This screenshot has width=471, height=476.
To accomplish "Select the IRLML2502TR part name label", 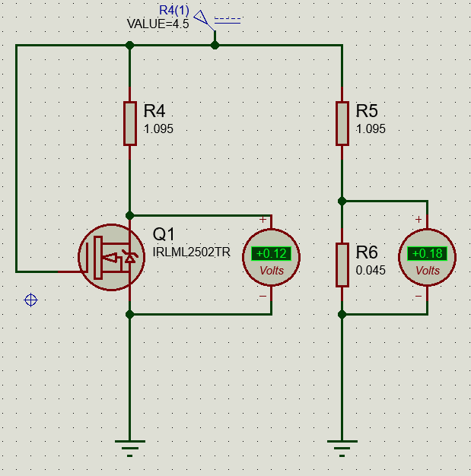I will click(191, 252).
